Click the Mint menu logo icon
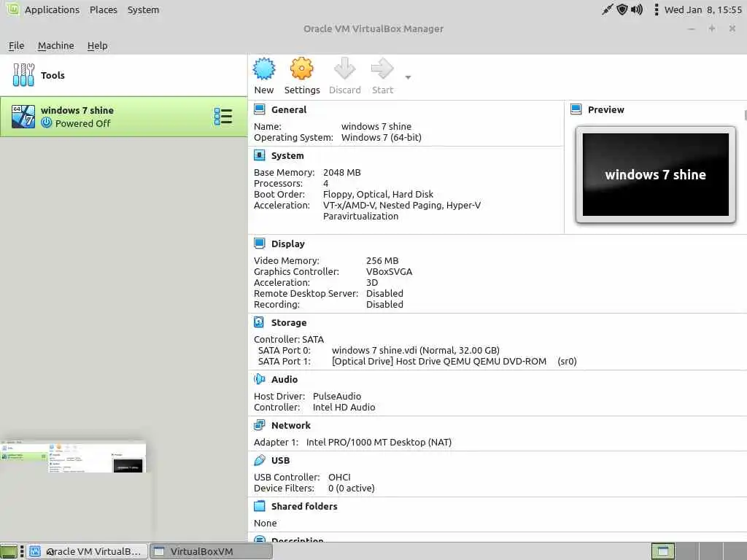This screenshot has width=747, height=560. (x=13, y=9)
